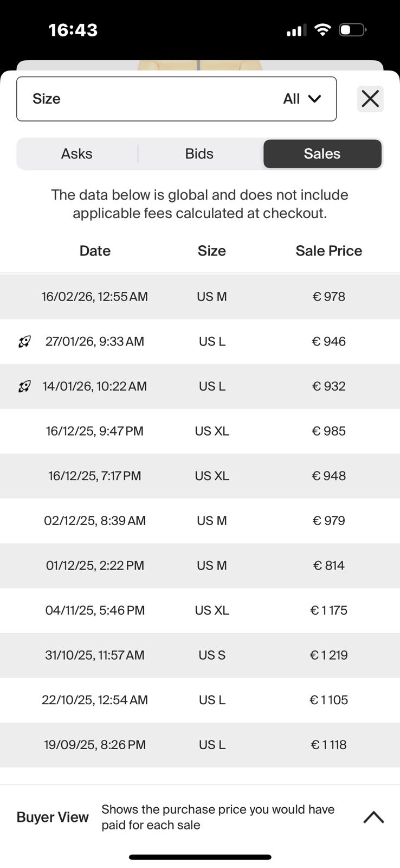400x868 pixels.
Task: Tap the home indicator bar
Action: [200, 857]
